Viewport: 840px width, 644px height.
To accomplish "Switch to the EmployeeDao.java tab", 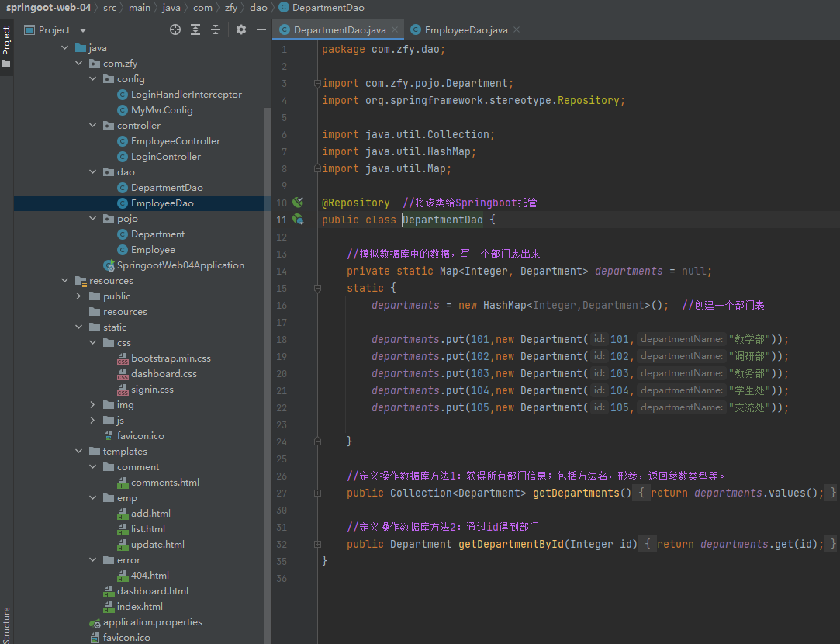I will (x=465, y=30).
